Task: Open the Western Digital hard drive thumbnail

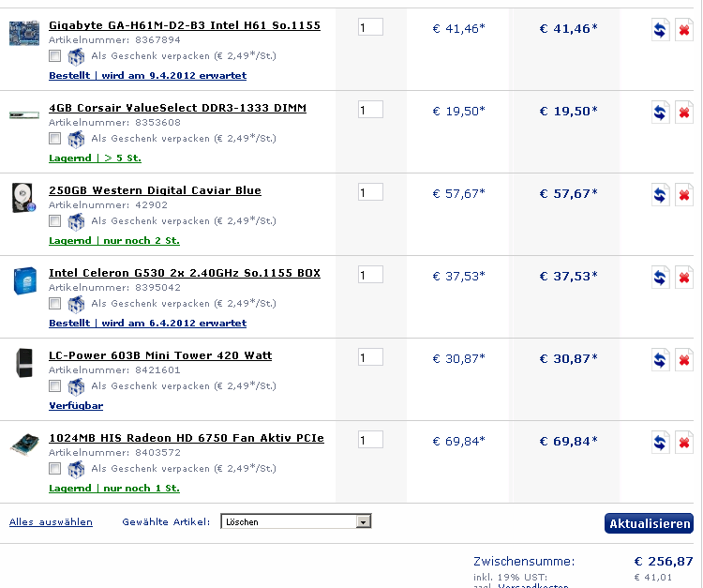Action: tap(23, 197)
